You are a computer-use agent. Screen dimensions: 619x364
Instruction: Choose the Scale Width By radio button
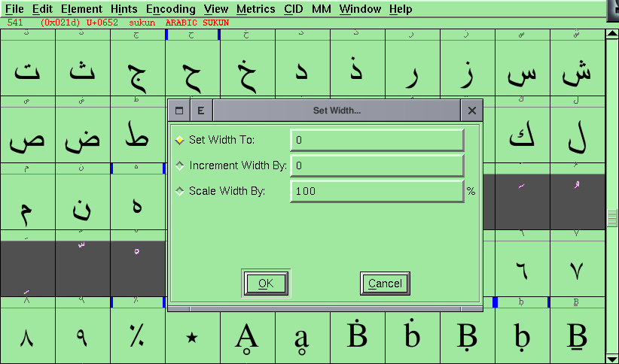point(179,191)
